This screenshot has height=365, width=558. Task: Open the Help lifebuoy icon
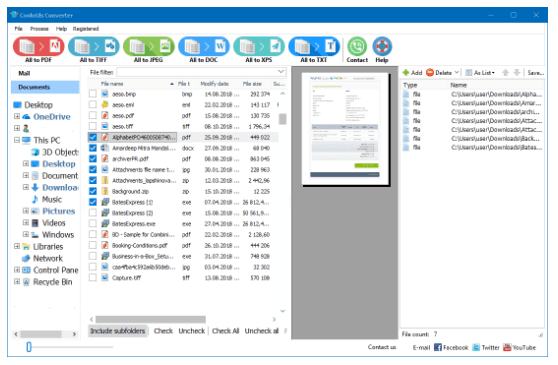382,46
